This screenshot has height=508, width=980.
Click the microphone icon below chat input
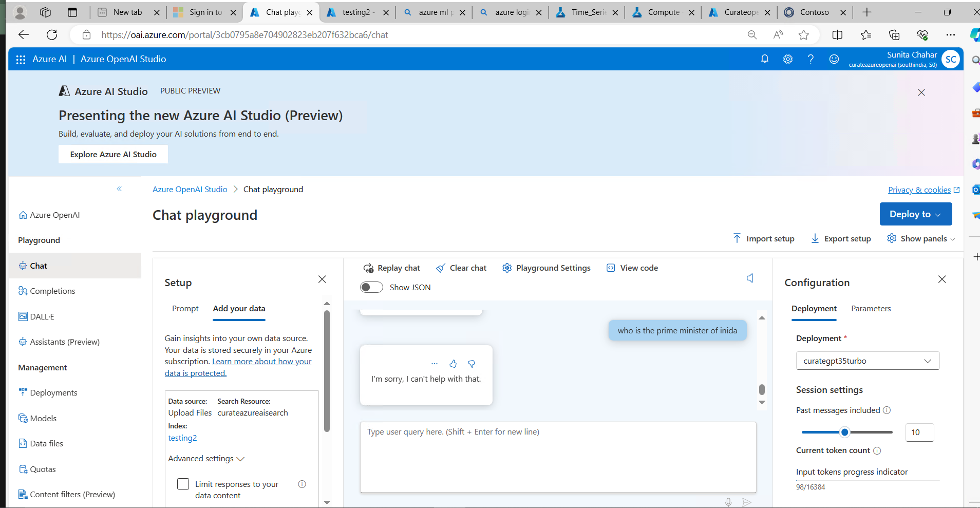728,502
